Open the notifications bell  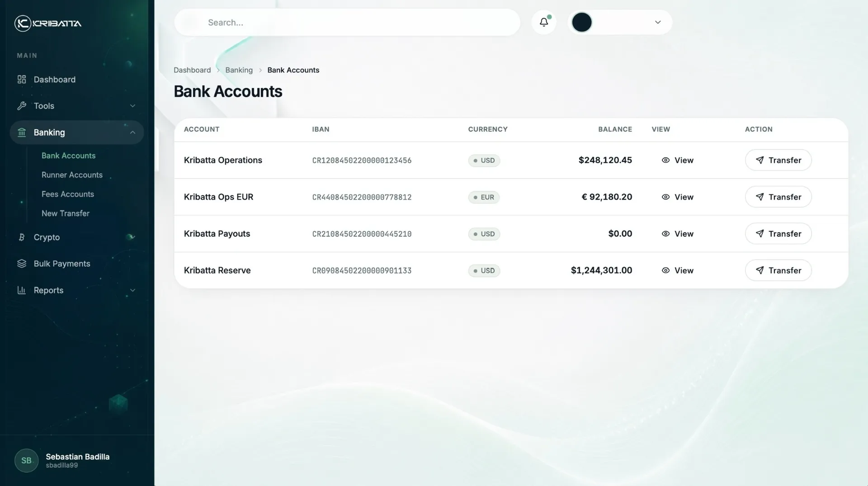[x=544, y=22]
